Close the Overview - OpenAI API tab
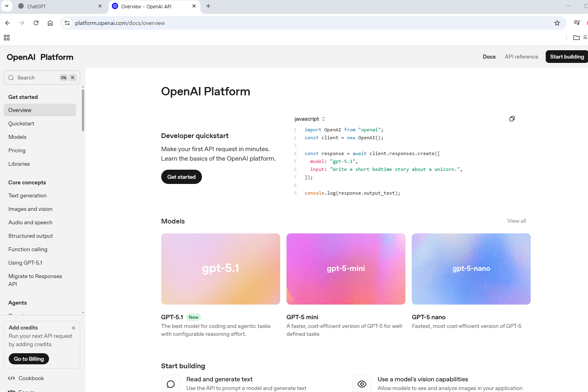The image size is (588, 392). coord(194,6)
